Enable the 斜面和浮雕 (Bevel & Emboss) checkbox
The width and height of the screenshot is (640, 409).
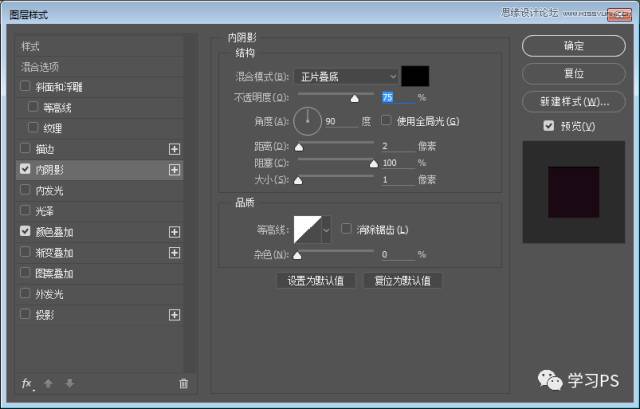click(25, 87)
